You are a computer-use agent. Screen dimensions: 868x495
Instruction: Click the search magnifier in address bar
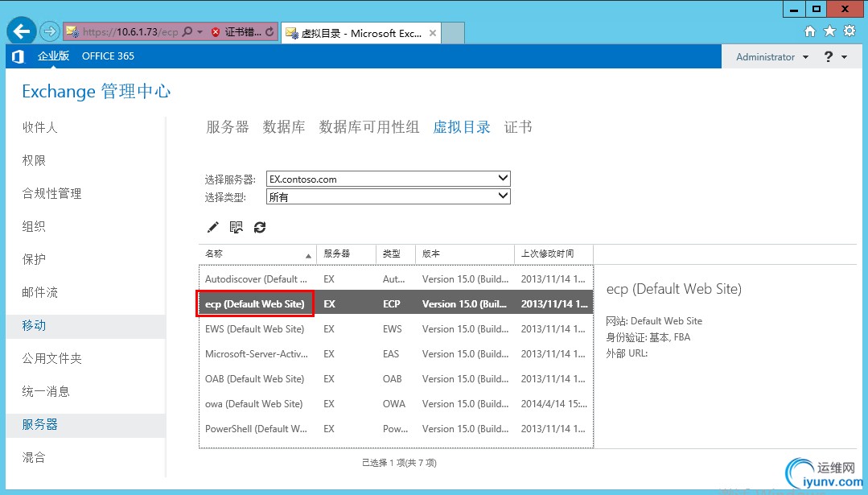[187, 31]
